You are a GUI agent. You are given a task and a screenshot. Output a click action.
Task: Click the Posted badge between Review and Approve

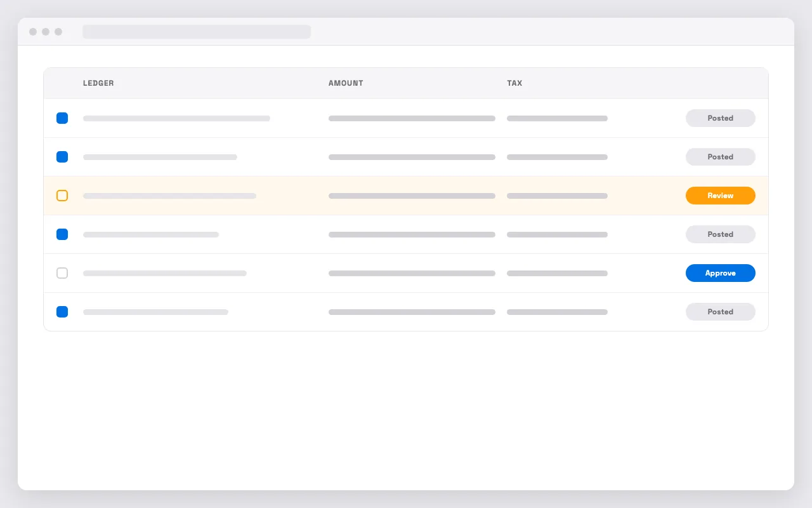(x=720, y=234)
